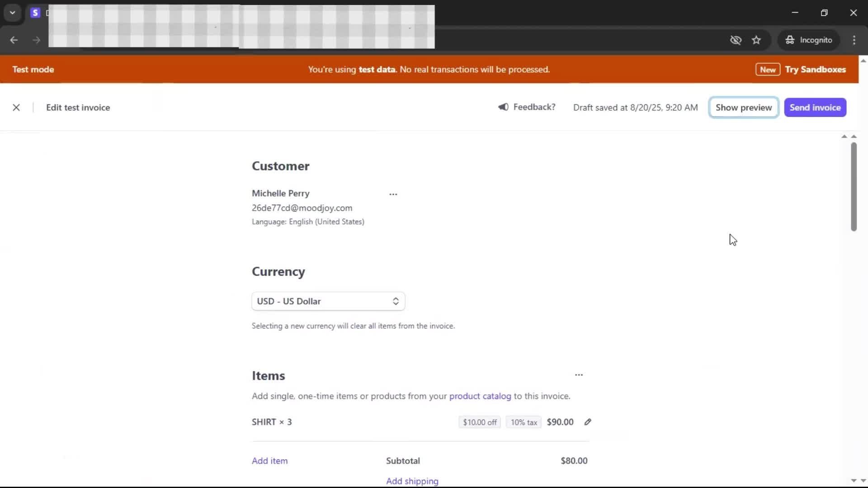Open Items section three-dot menu

pyautogui.click(x=579, y=375)
